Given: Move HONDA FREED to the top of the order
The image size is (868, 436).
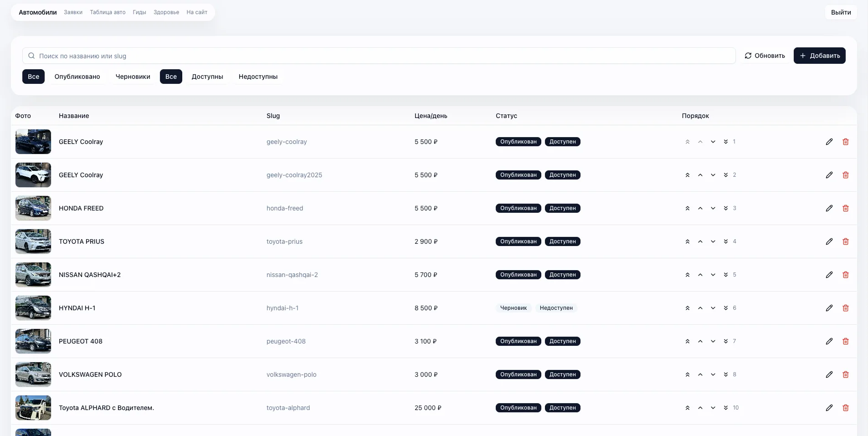Looking at the screenshot, I should 688,208.
